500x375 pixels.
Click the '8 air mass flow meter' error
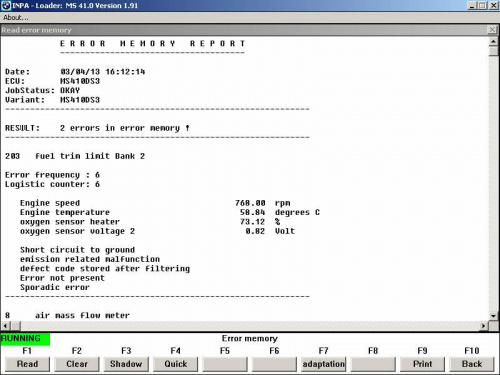tap(67, 315)
